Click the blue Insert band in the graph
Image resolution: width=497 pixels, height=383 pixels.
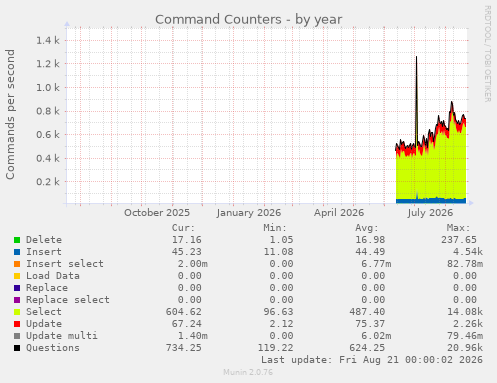point(431,201)
